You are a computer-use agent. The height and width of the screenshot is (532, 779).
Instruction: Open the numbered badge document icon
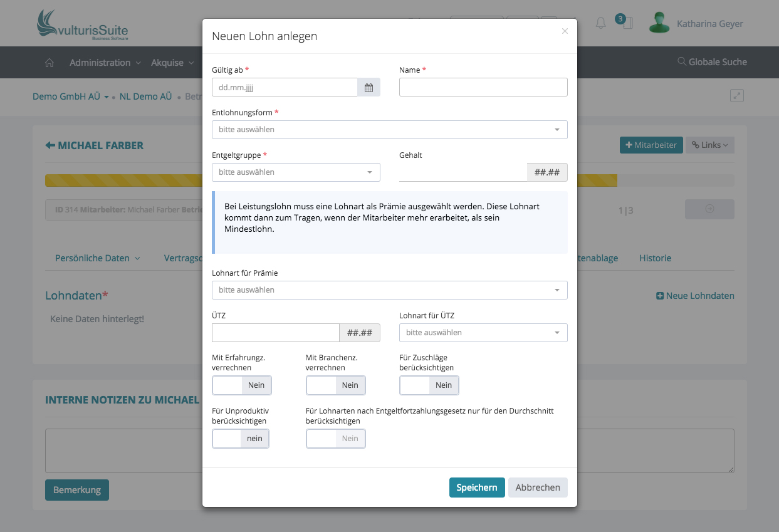[x=627, y=23]
